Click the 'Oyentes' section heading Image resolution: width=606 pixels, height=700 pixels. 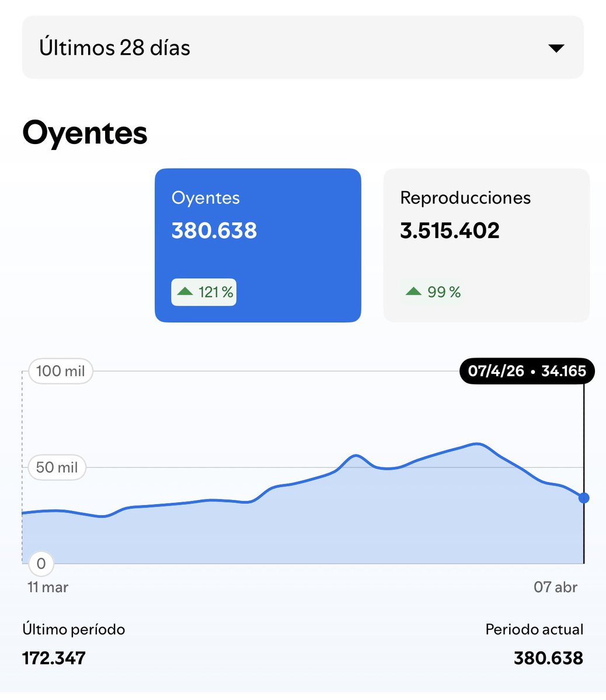coord(85,134)
